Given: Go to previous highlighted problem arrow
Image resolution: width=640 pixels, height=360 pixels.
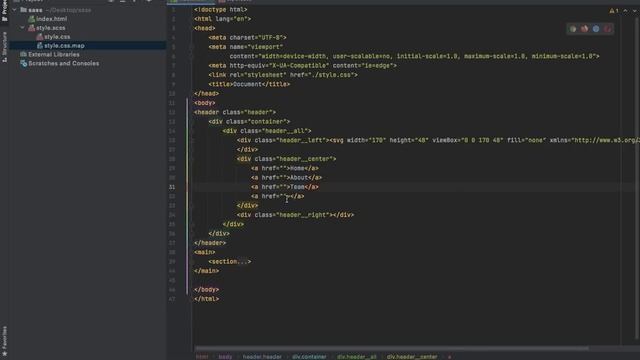Looking at the screenshot, I should point(625,11).
